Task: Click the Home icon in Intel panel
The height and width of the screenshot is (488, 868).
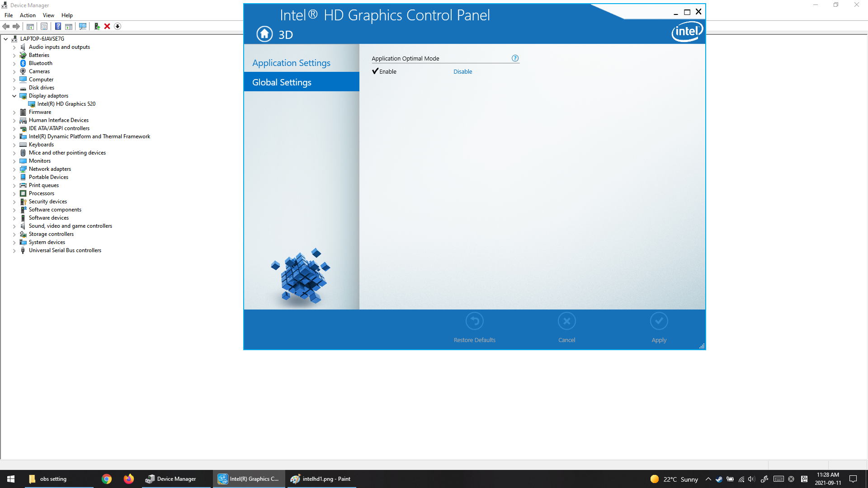Action: (264, 34)
